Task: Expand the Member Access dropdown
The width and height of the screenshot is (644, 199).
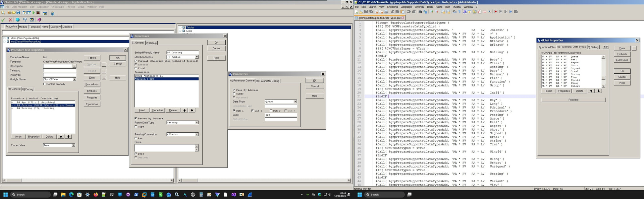Action: pos(197,57)
